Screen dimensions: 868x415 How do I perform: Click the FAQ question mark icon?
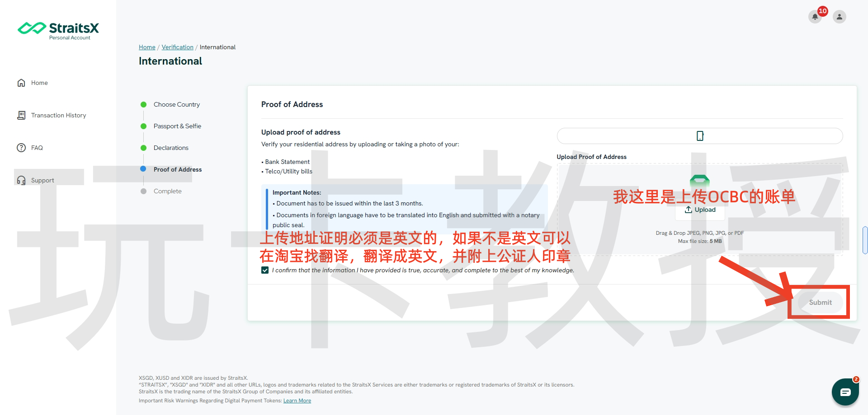coord(21,148)
